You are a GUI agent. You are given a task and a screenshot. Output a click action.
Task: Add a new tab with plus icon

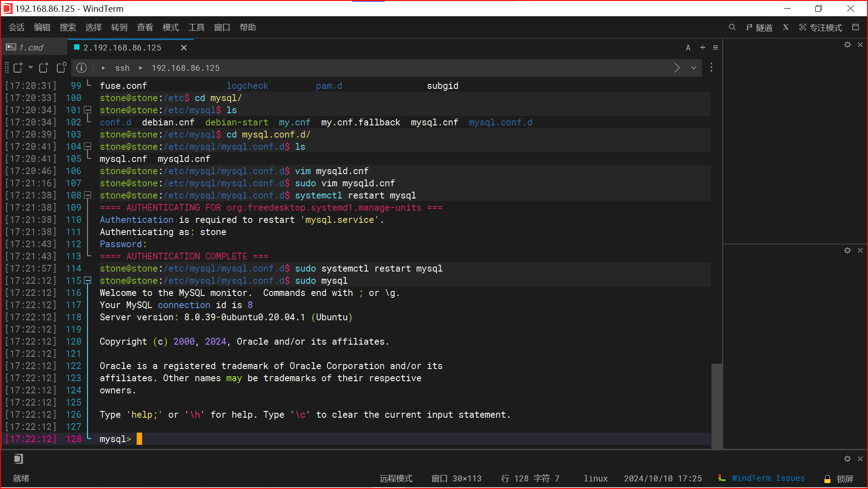(702, 47)
